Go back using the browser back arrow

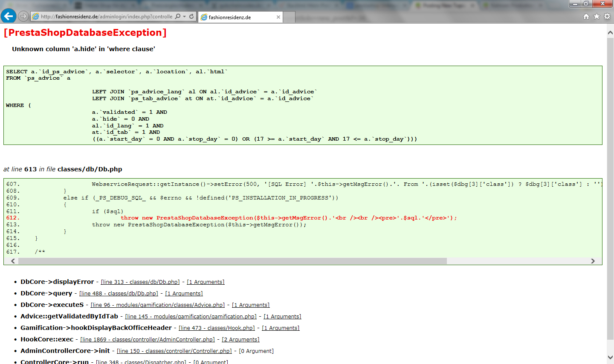[9, 16]
